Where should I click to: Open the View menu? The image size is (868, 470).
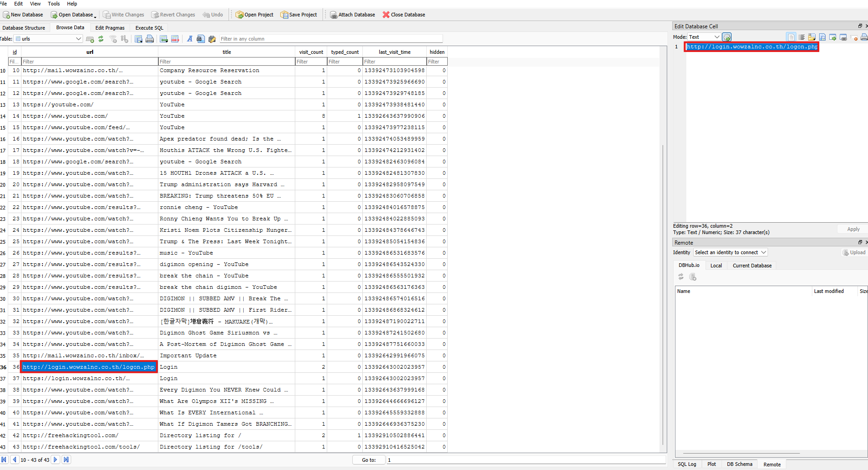35,4
